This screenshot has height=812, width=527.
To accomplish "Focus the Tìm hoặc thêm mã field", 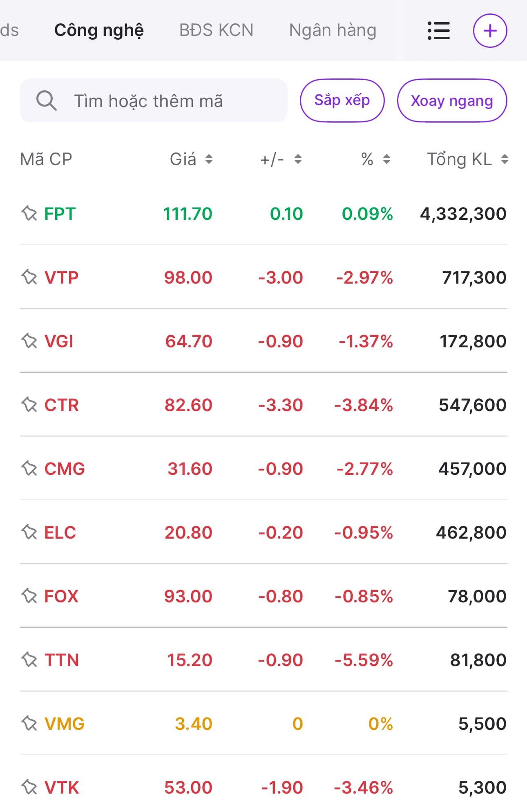I will [x=163, y=101].
